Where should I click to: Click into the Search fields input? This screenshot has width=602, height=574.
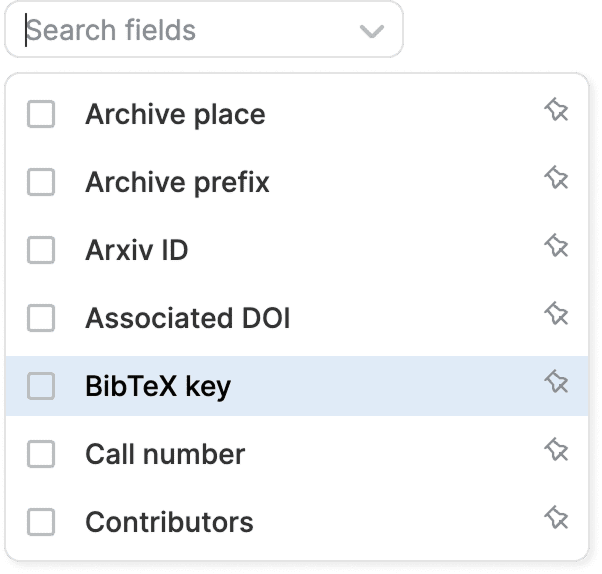pos(180,30)
